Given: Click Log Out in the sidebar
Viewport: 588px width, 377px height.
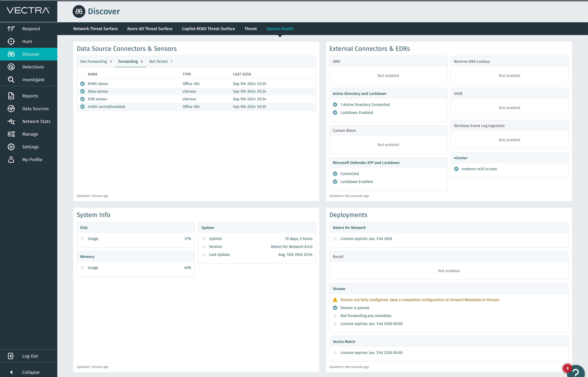Looking at the screenshot, I should click(x=30, y=356).
